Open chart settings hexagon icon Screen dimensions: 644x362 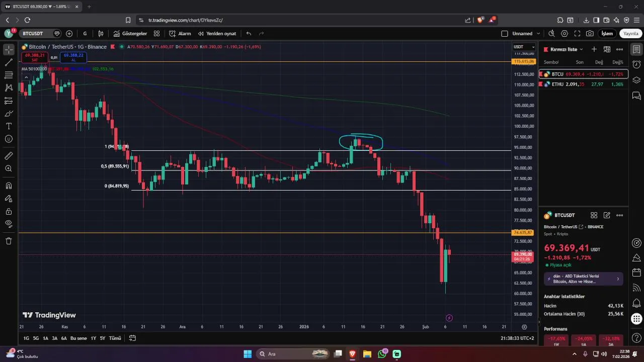click(565, 34)
